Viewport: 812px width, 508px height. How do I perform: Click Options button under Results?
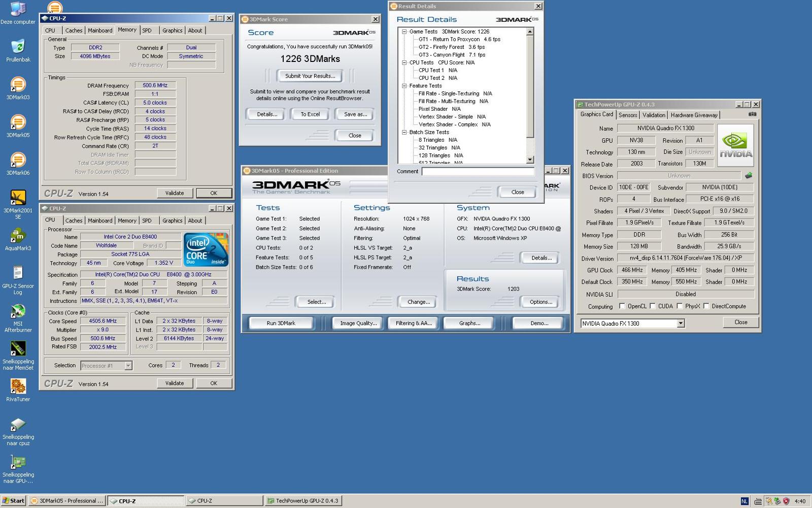coord(540,302)
